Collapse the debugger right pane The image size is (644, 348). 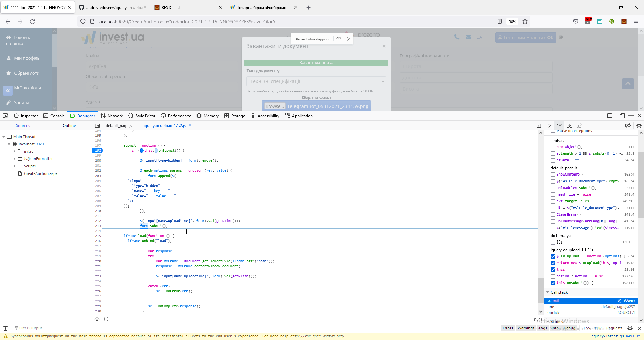pos(539,126)
